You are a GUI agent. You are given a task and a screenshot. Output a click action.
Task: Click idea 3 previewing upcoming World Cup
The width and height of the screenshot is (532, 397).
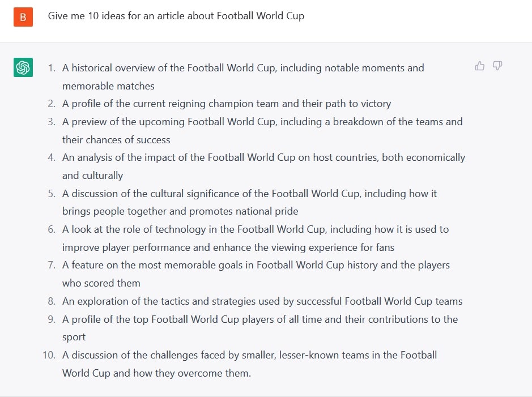pyautogui.click(x=262, y=131)
